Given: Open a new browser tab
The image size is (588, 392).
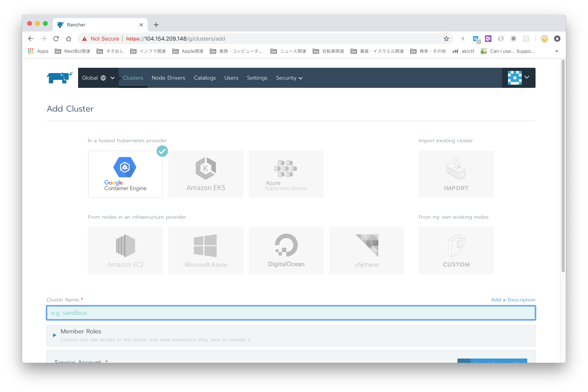Looking at the screenshot, I should [156, 25].
